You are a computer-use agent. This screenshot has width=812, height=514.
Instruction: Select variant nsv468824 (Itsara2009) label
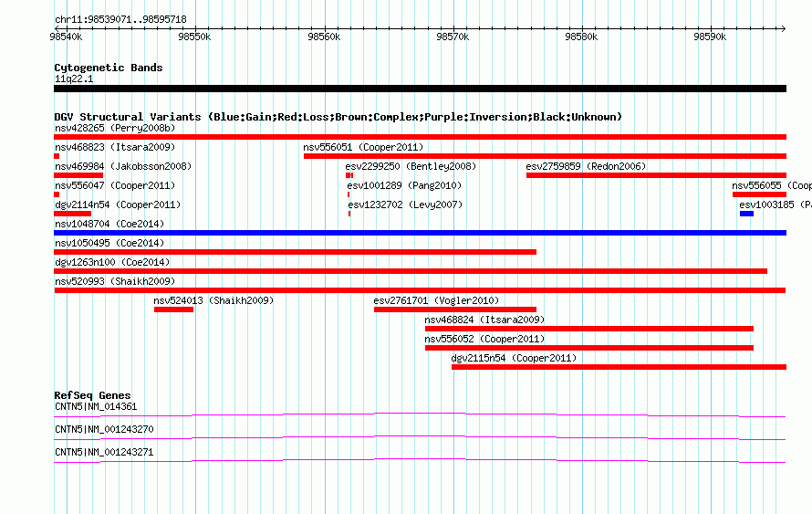click(x=484, y=320)
